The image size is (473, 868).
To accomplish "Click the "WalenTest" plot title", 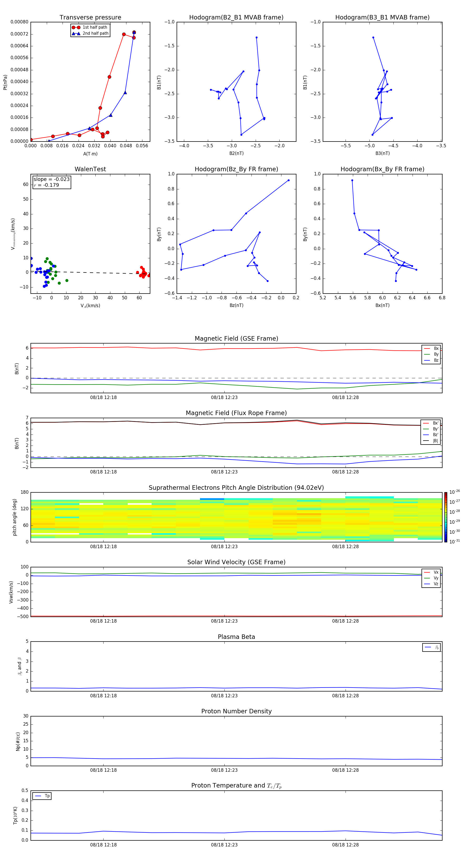I will [x=90, y=169].
